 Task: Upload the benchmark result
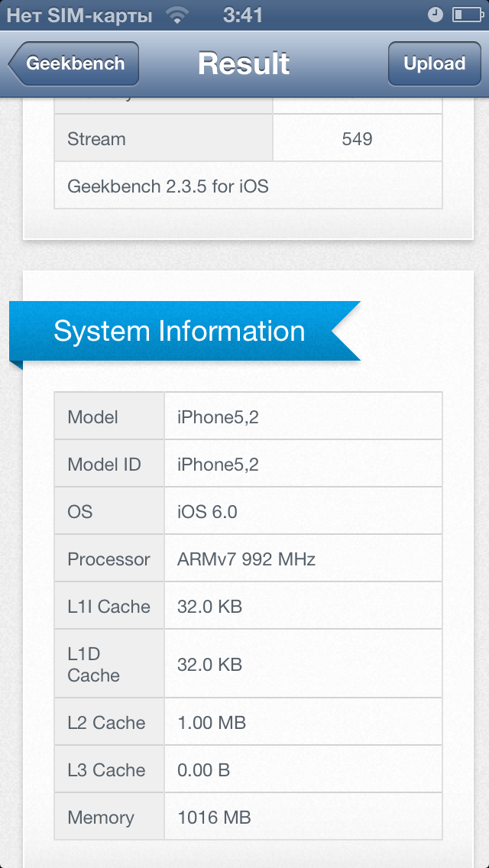click(x=434, y=63)
